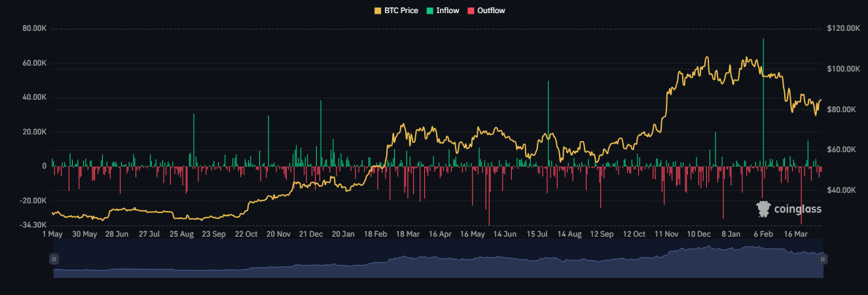Click the '11 Nov' date label
The width and height of the screenshot is (868, 295).
coord(666,234)
